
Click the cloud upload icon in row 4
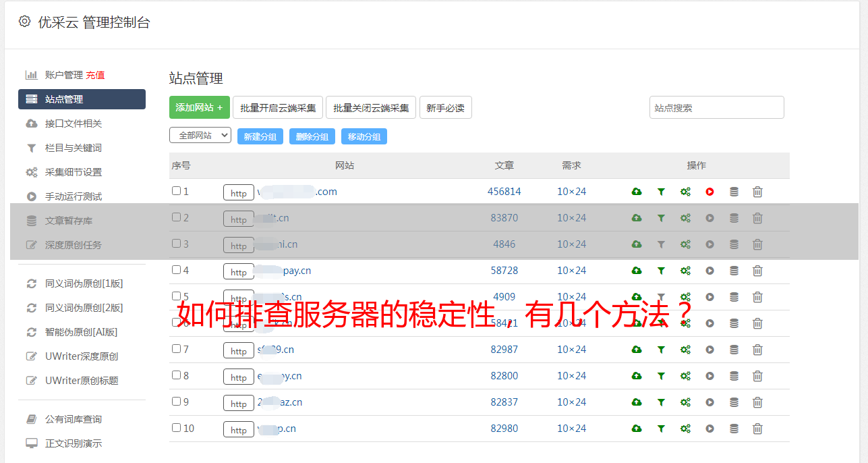pos(637,271)
